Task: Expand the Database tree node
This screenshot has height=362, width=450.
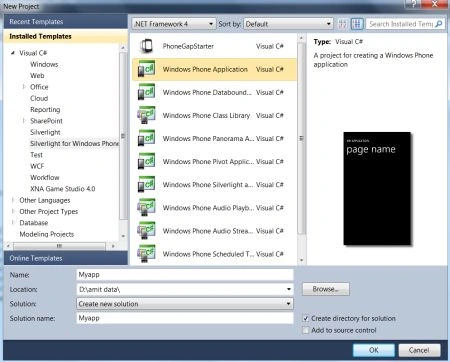Action: click(13, 223)
